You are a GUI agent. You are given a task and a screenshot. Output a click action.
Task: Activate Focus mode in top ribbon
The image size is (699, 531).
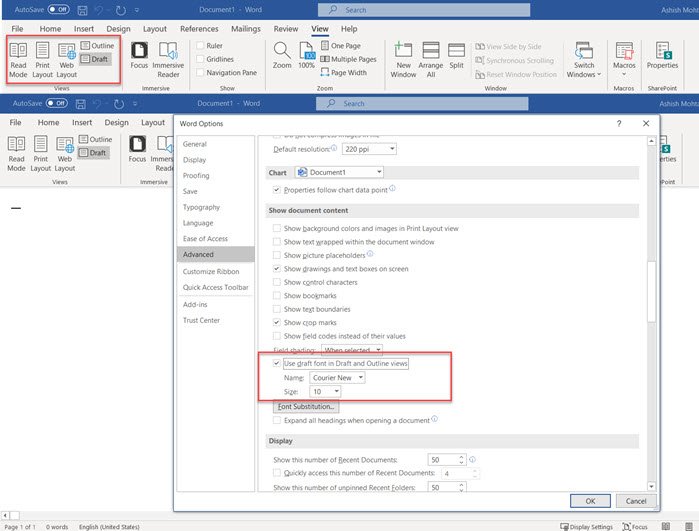click(x=139, y=56)
